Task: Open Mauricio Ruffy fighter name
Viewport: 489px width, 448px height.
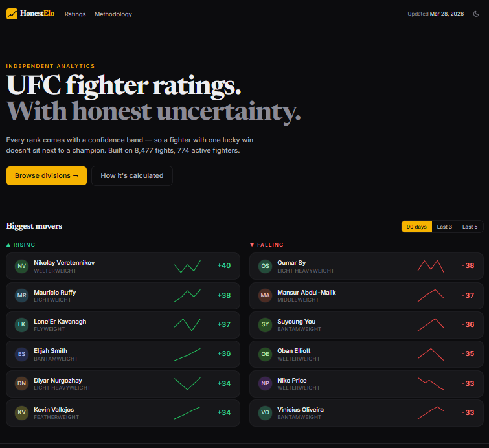Action: (55, 293)
